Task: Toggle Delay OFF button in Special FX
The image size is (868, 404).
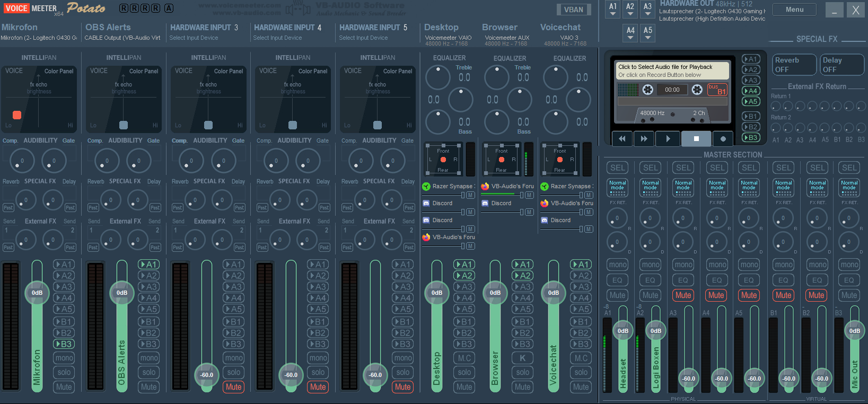Action: pos(841,65)
